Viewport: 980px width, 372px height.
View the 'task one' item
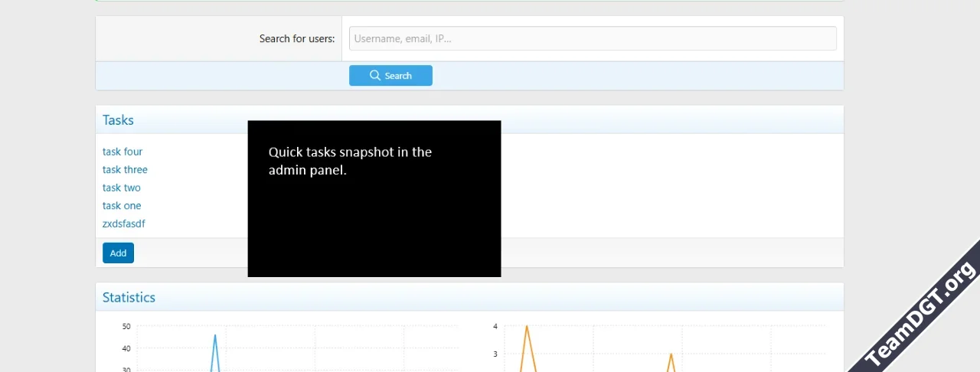coord(122,206)
